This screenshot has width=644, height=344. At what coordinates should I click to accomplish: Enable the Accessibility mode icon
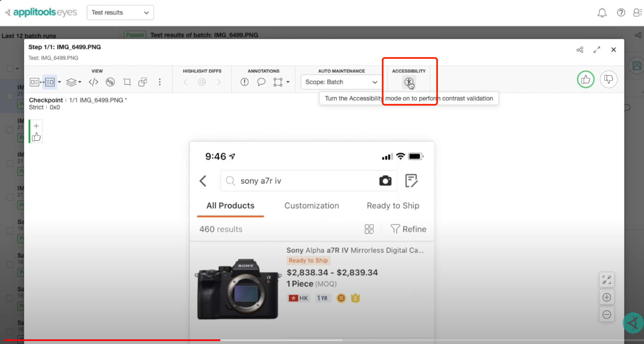409,82
